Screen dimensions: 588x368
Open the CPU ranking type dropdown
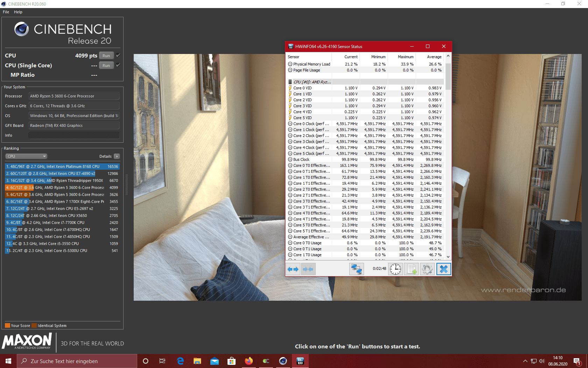(x=26, y=156)
